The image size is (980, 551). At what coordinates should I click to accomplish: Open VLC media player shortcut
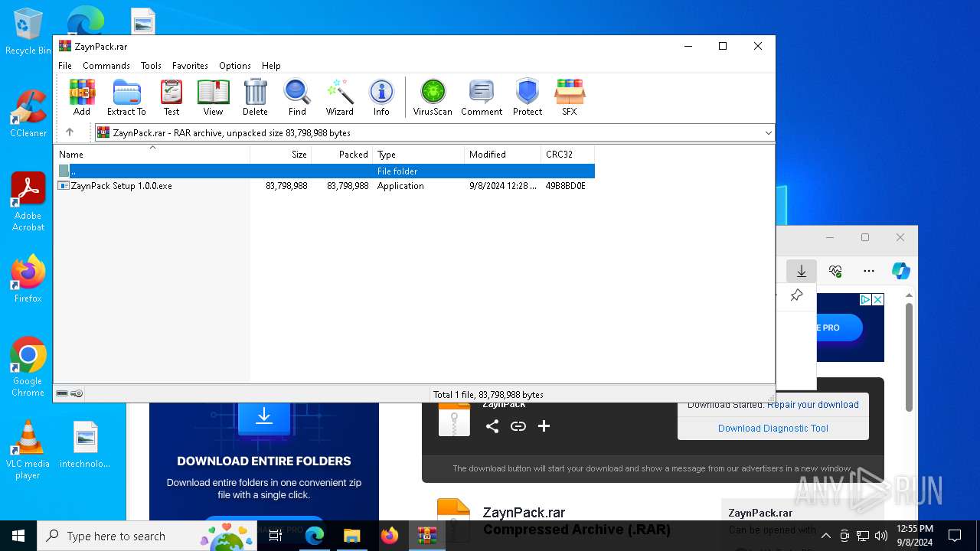point(28,450)
